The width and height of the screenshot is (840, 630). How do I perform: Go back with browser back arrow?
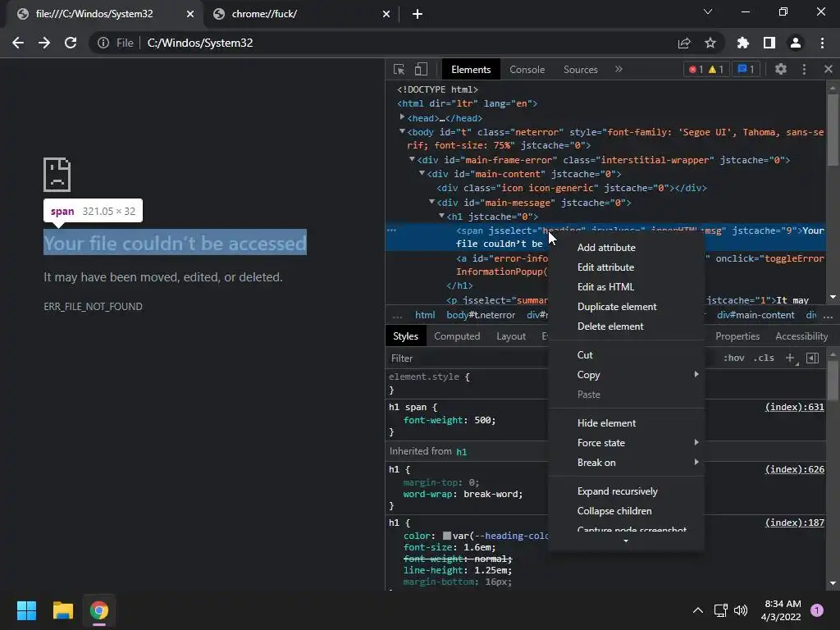[x=18, y=43]
